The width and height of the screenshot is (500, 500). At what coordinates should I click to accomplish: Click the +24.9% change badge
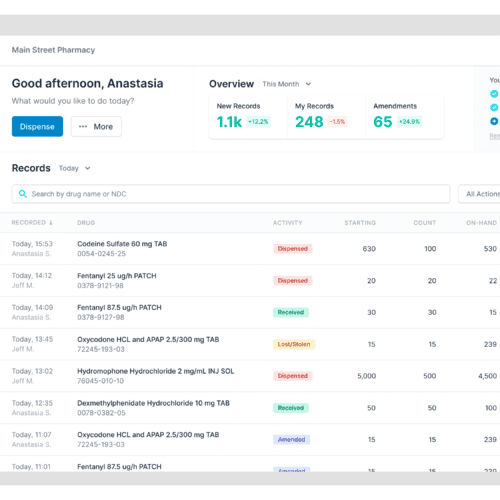[410, 122]
